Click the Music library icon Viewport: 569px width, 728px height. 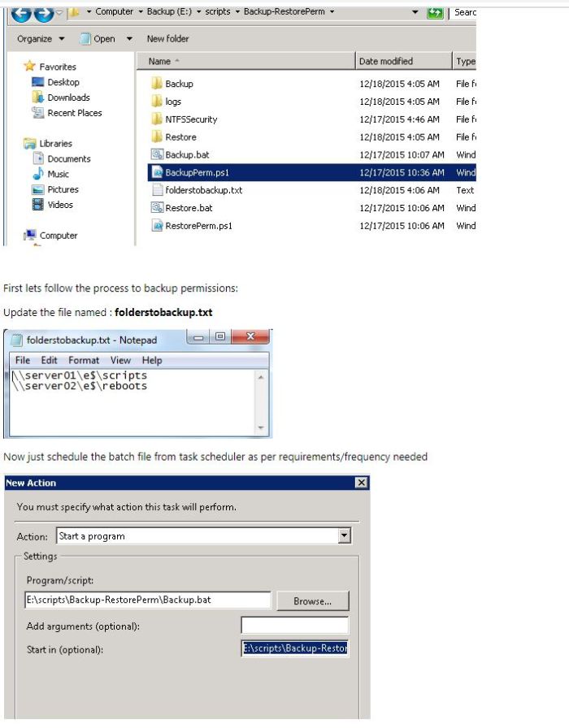coord(38,174)
